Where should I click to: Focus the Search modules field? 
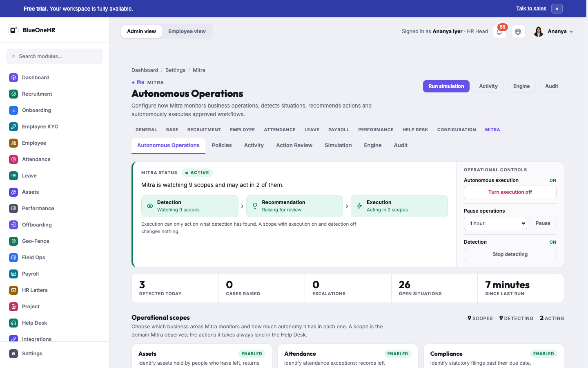click(54, 56)
